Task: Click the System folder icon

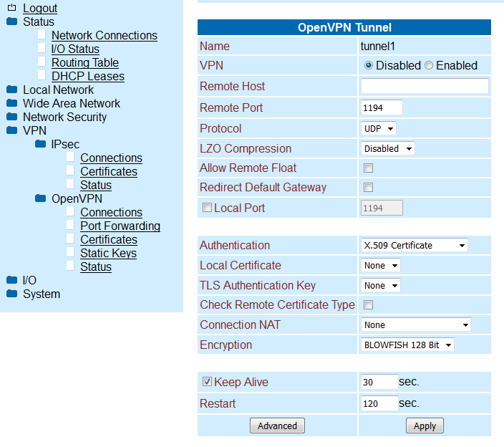Action: point(12,294)
